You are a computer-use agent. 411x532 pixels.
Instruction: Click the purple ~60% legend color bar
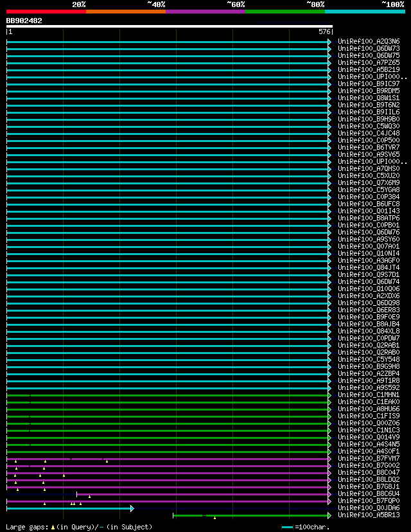coord(205,12)
